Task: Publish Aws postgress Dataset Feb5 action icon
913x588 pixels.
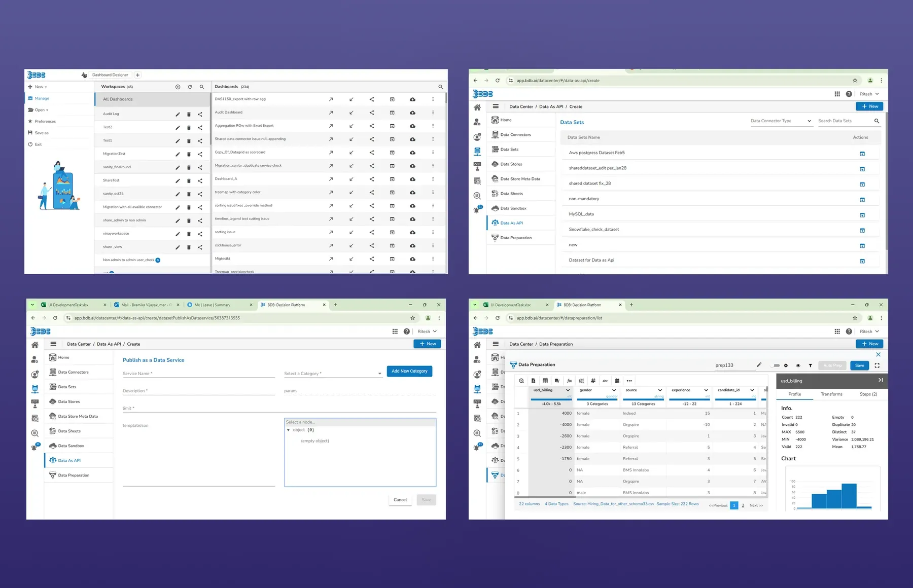Action: [x=862, y=154]
